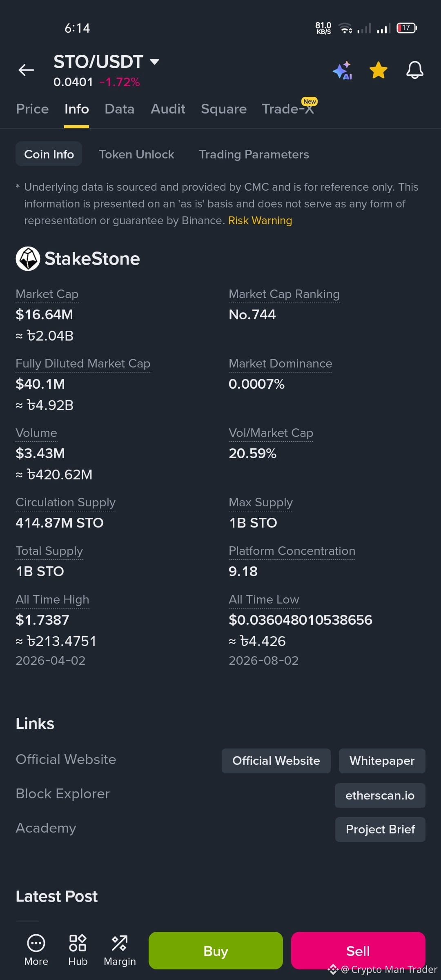Tap the StakeStone coin logo
441x980 pixels.
(x=28, y=258)
